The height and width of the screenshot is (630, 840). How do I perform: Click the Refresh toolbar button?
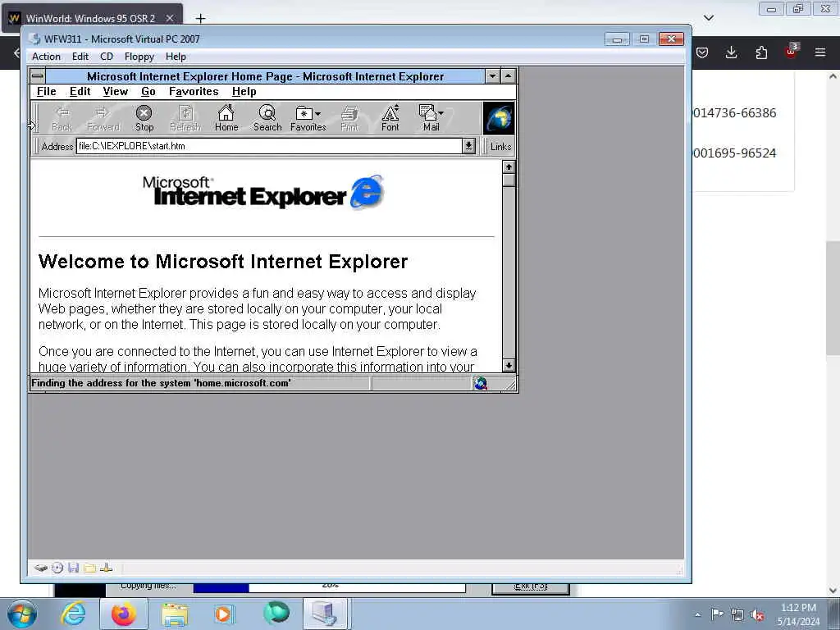tap(185, 118)
